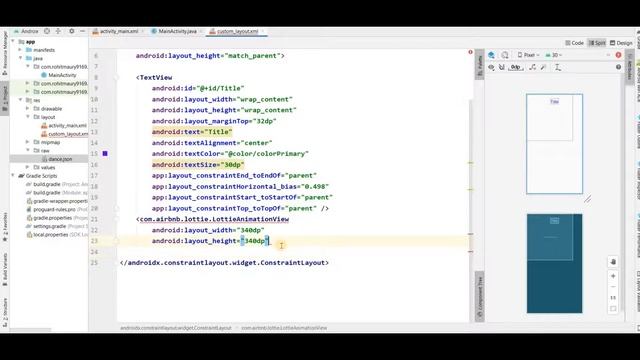Switch to Split view mode

coord(597,43)
